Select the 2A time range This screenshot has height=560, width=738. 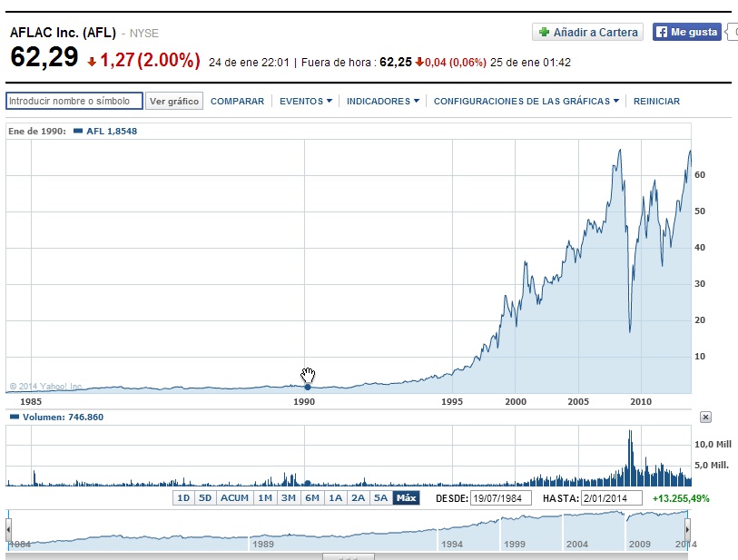click(359, 498)
